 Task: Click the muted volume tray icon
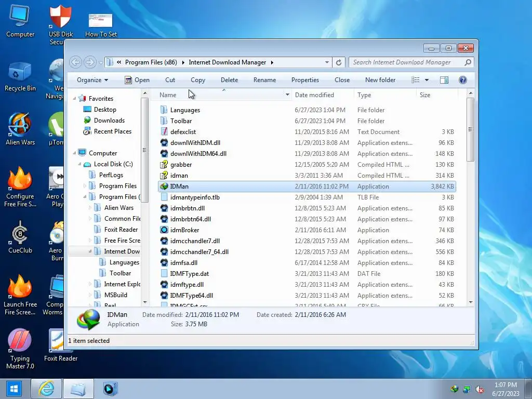pos(480,390)
